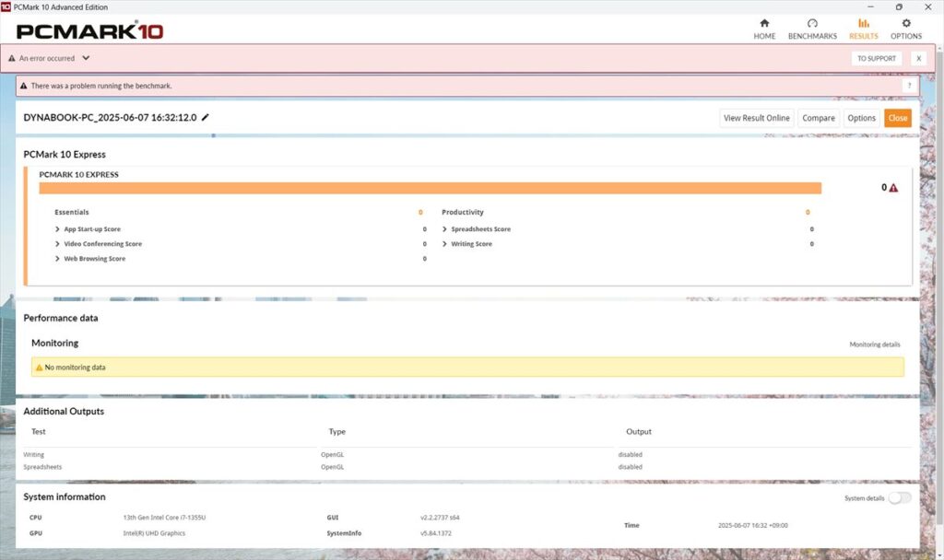The width and height of the screenshot is (944, 560).
Task: Open the BENCHMARKS tab
Action: pyautogui.click(x=812, y=29)
